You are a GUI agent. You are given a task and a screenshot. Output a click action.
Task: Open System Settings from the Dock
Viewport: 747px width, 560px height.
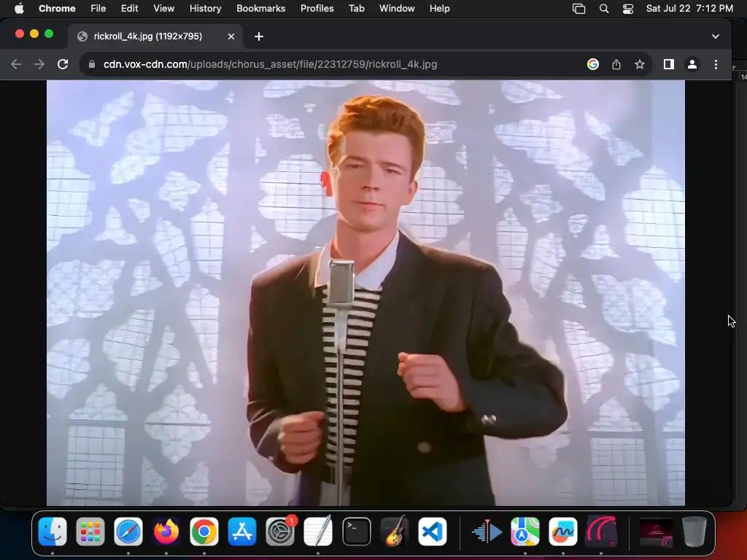279,532
